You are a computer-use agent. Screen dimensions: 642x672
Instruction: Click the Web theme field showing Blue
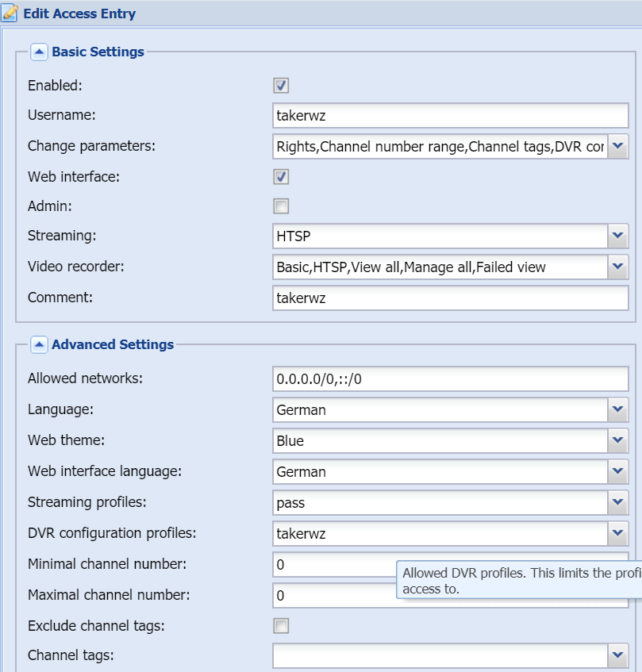[x=440, y=440]
